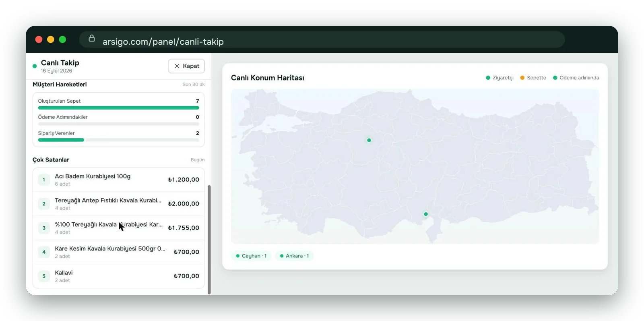Screen dimensions: 644x321
Task: Click the Canlı Konum Haritası heading
Action: tap(268, 78)
